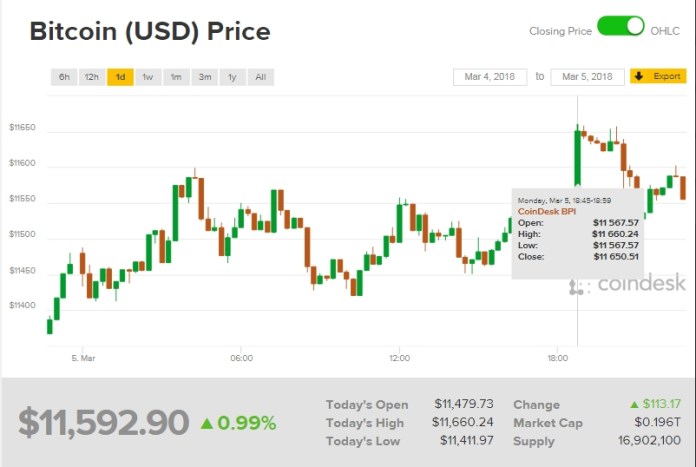Select the 6h time range

coord(64,77)
